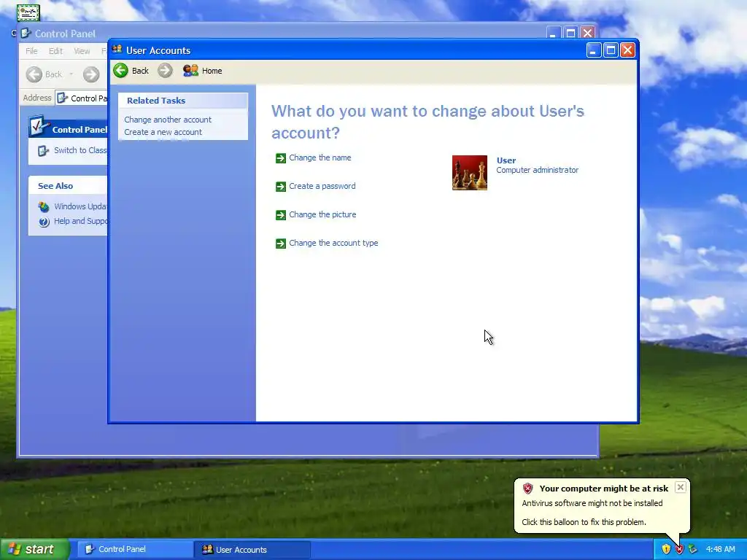The height and width of the screenshot is (560, 747).
Task: Go to User Accounts Home
Action: (203, 71)
